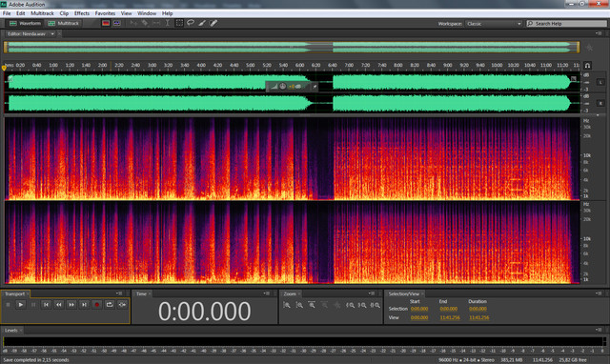Click Zoom In at Out Point icon
Viewport: 610px width, 364px height.
point(362,305)
